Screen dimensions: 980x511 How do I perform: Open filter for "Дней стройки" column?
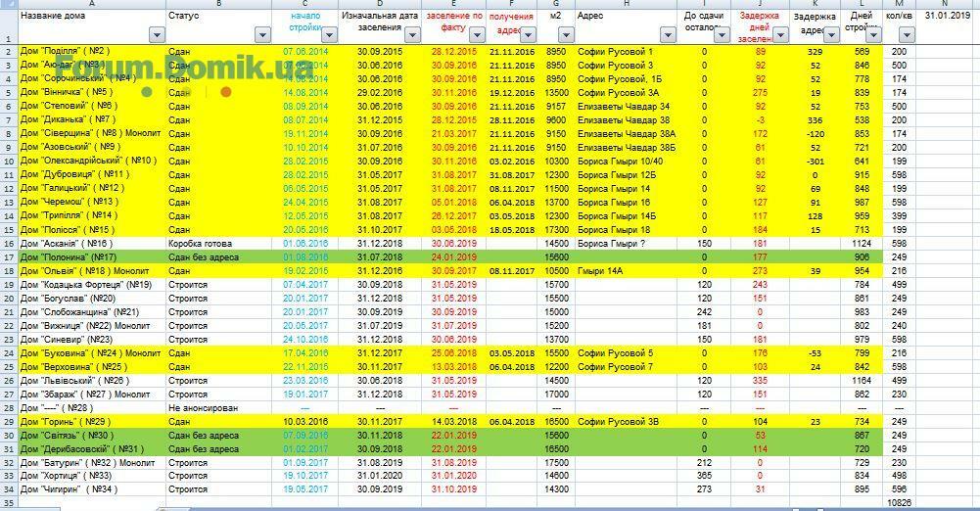[x=873, y=35]
